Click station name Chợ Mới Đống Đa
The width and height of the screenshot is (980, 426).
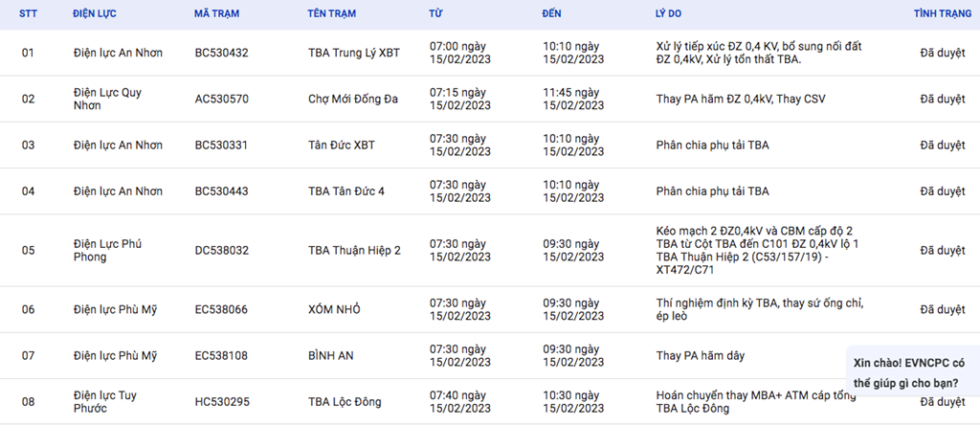(353, 99)
